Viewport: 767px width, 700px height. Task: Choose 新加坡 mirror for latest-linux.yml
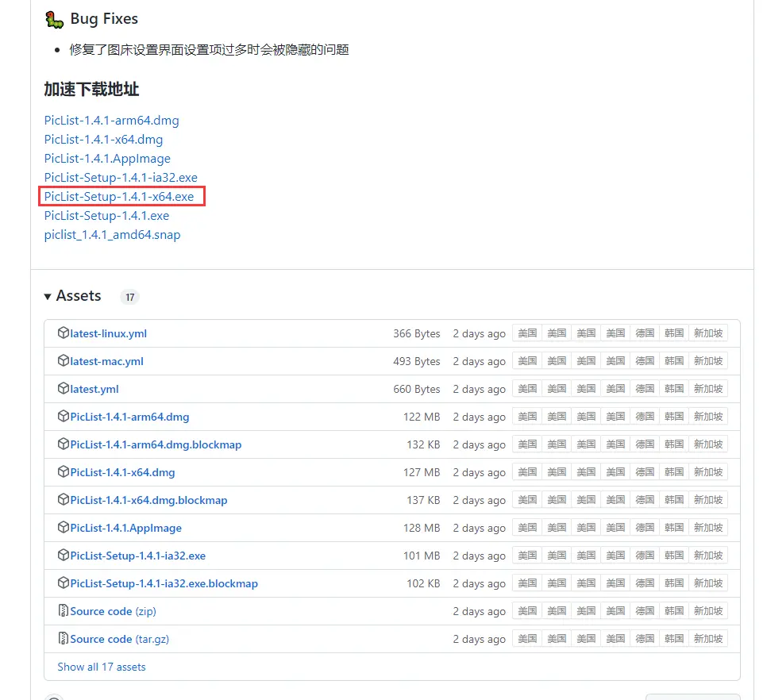pos(708,333)
